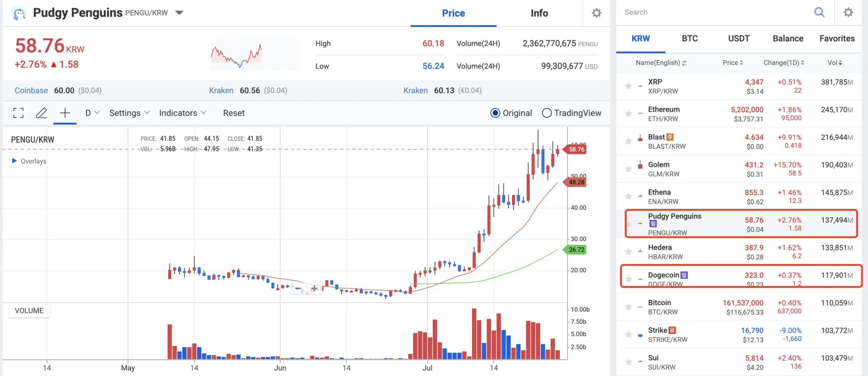Favorite Sui with its star icon

click(x=629, y=362)
